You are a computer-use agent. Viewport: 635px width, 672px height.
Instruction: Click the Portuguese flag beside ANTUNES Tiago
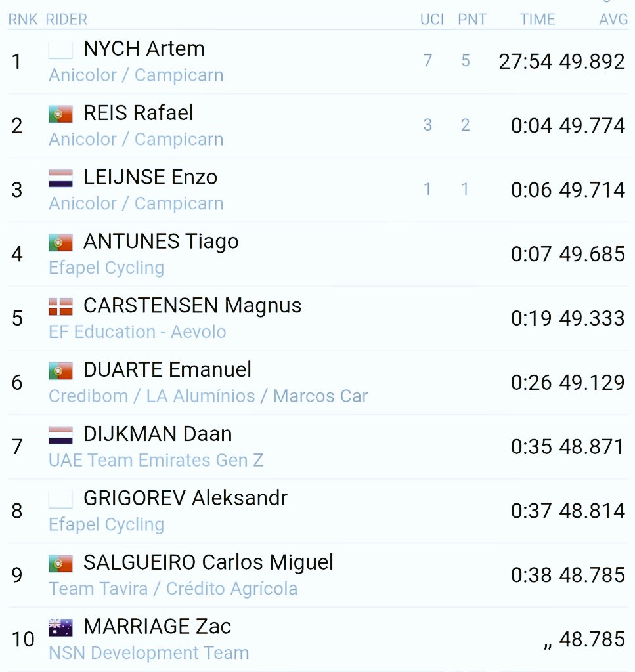[x=60, y=243]
